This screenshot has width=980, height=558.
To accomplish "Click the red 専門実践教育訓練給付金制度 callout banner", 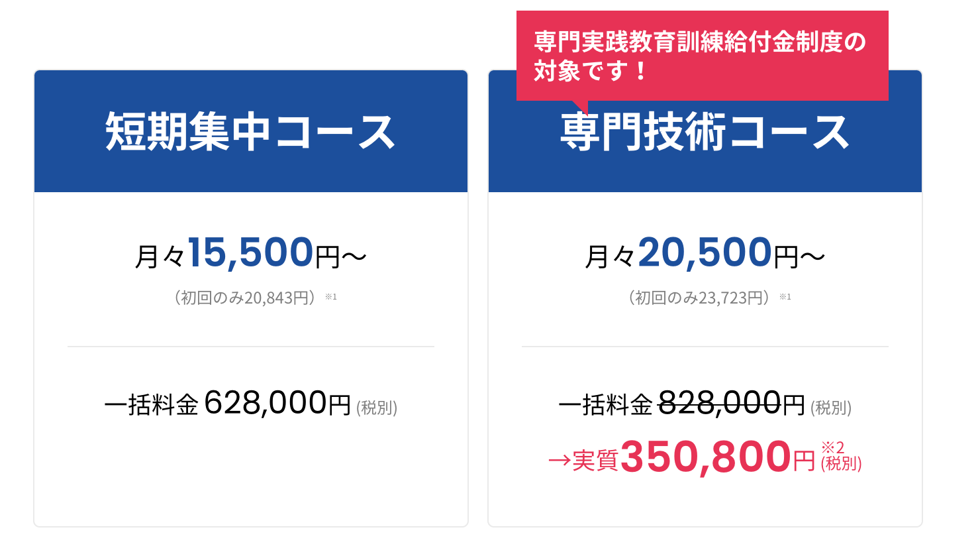I will (702, 56).
